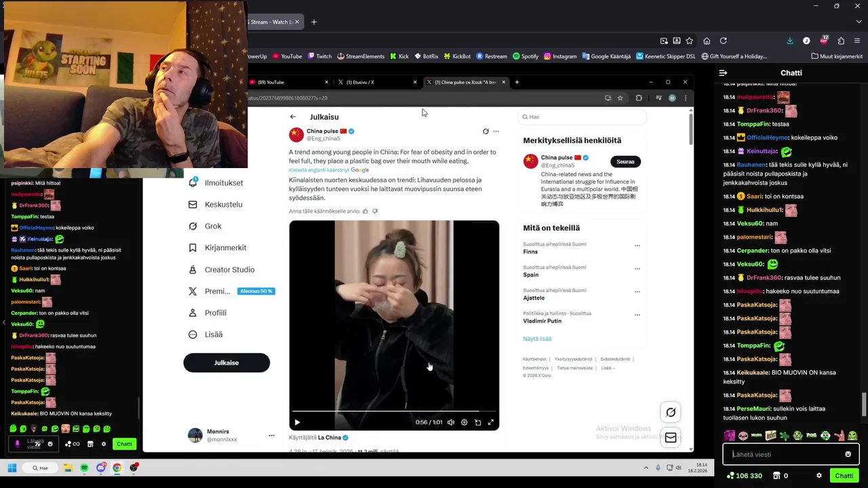Image resolution: width=868 pixels, height=488 pixels.
Task: Click the right panel green Chatti button
Action: 844,476
